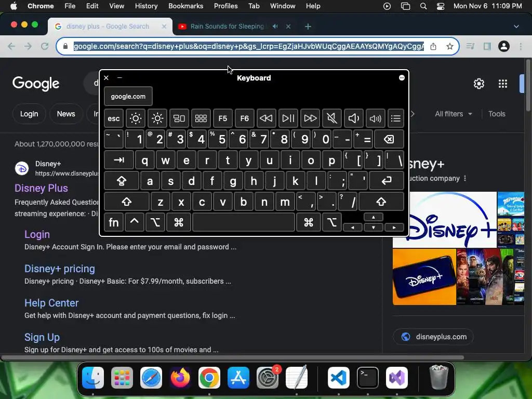Open the Disney+ pricing sitelink
Image resolution: width=532 pixels, height=399 pixels.
[x=60, y=269]
